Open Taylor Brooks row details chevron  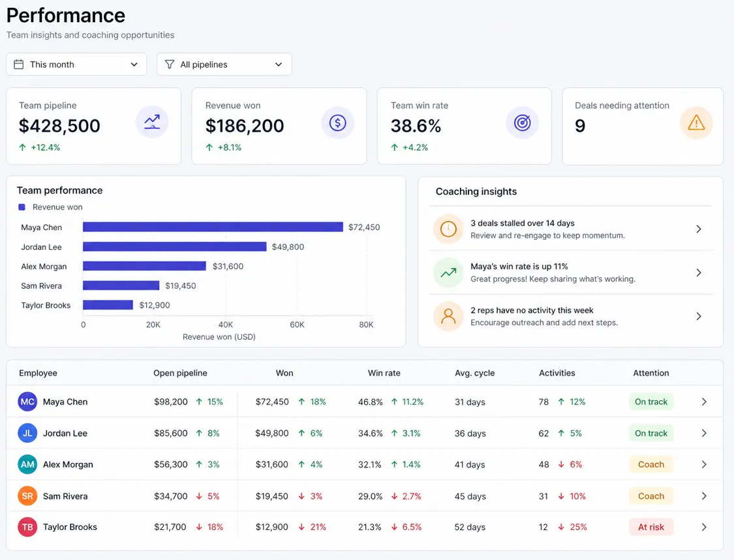[x=704, y=527]
